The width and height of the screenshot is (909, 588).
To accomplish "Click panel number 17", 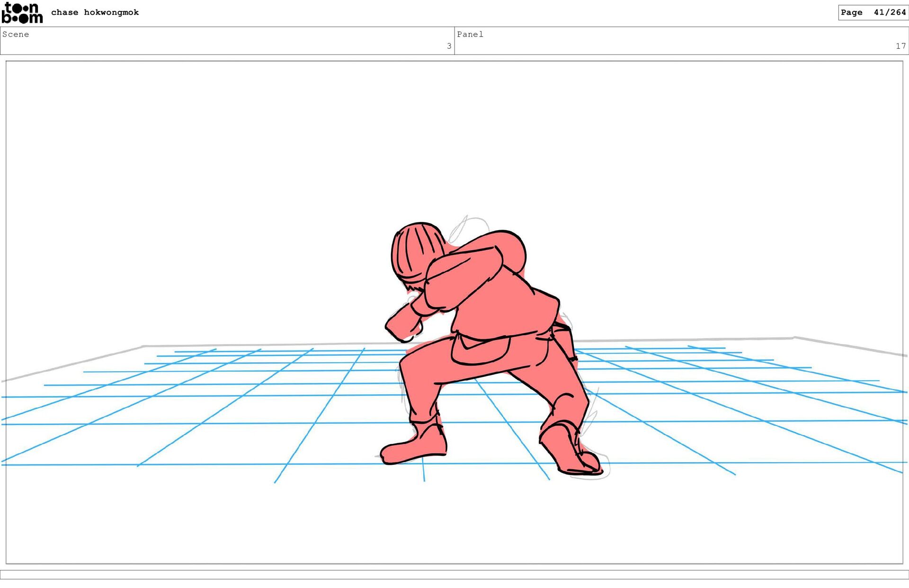I will pyautogui.click(x=900, y=46).
